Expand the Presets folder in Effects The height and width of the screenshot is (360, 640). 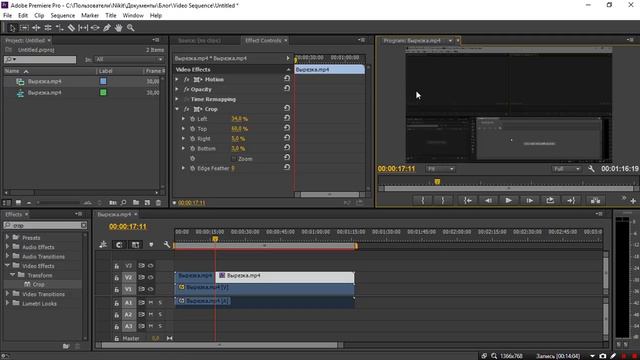tap(7, 237)
